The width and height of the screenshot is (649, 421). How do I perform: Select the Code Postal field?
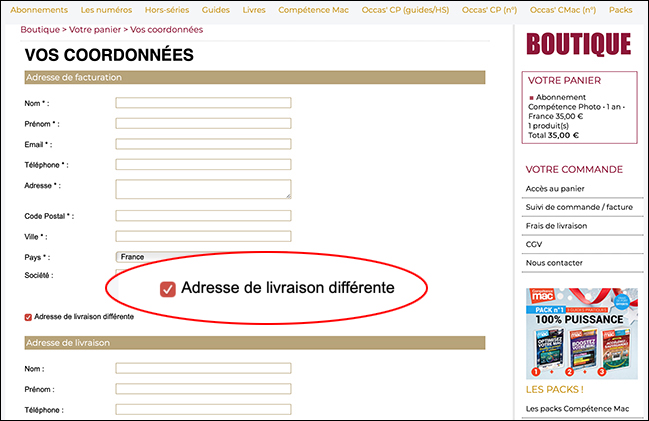(x=203, y=216)
